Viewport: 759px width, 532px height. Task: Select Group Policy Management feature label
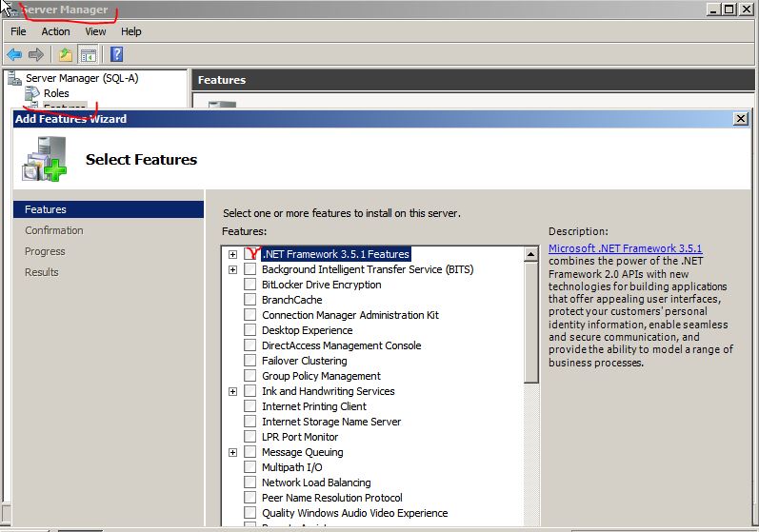coord(322,376)
